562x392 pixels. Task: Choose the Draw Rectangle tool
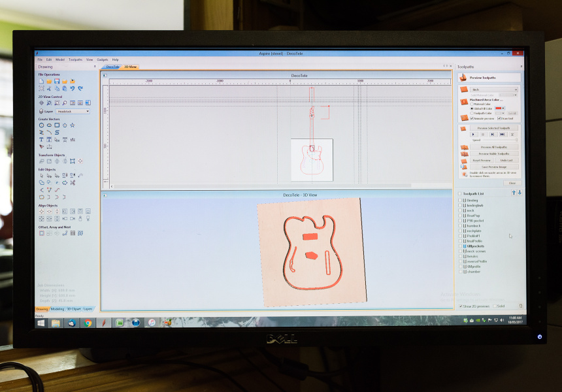point(57,125)
